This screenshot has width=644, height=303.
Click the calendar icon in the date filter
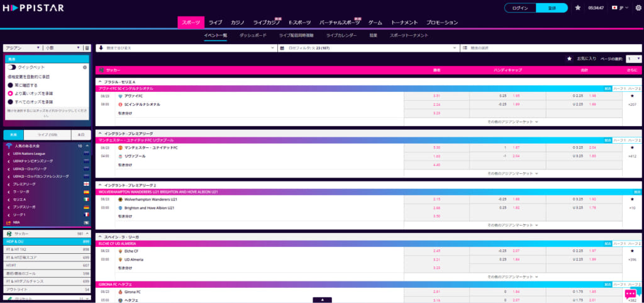[282, 48]
